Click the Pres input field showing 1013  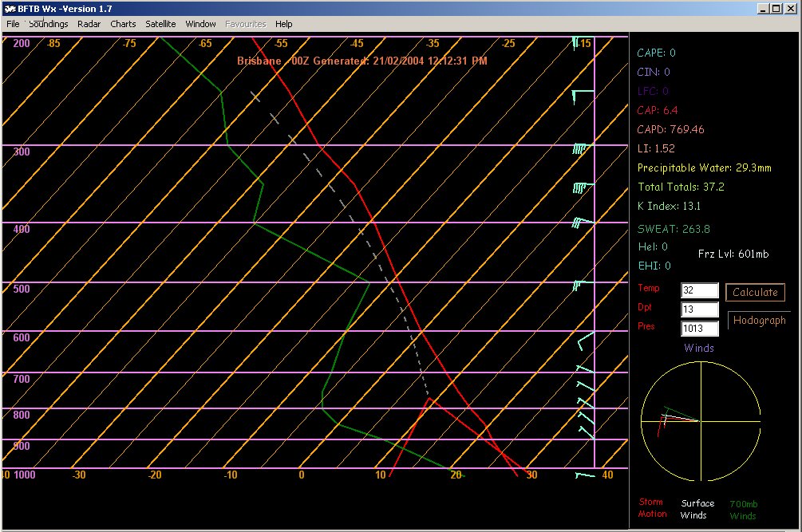(x=700, y=329)
